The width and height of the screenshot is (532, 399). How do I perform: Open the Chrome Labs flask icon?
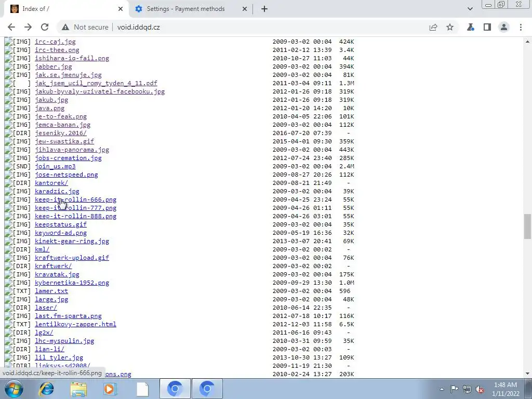[471, 27]
